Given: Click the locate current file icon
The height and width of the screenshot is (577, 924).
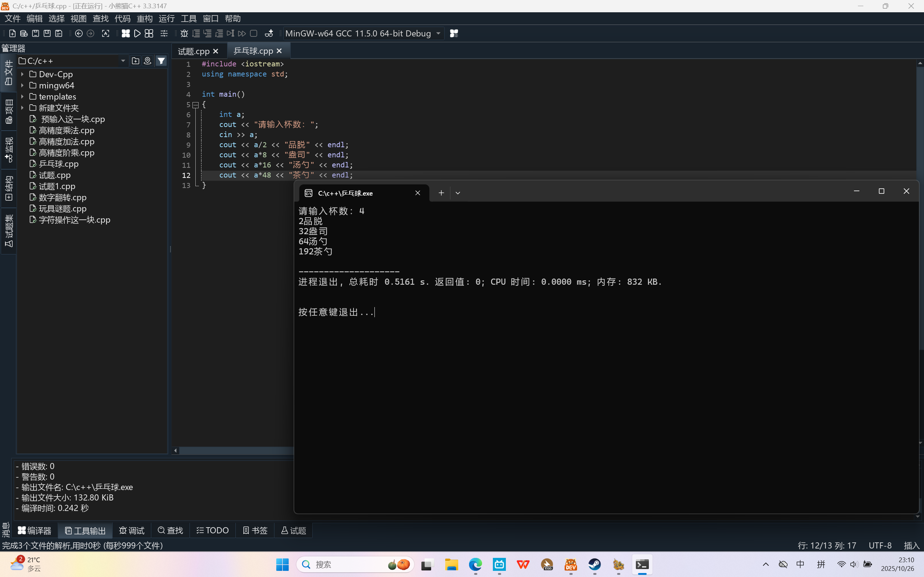Looking at the screenshot, I should point(147,61).
